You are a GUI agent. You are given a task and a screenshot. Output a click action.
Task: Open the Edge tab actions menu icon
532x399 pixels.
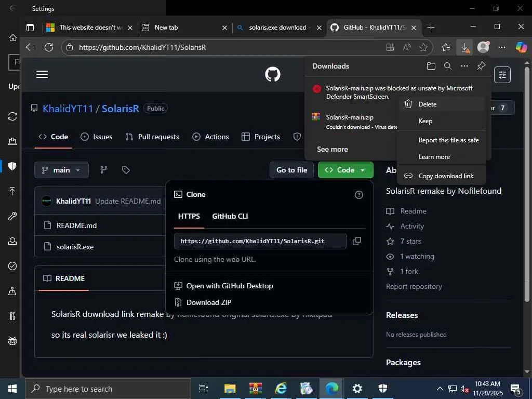pyautogui.click(x=30, y=28)
